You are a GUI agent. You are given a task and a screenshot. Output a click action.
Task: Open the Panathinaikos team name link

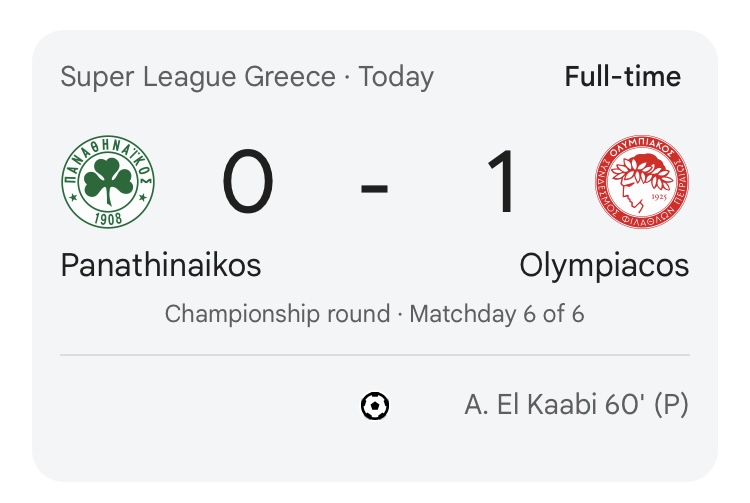coord(161,265)
